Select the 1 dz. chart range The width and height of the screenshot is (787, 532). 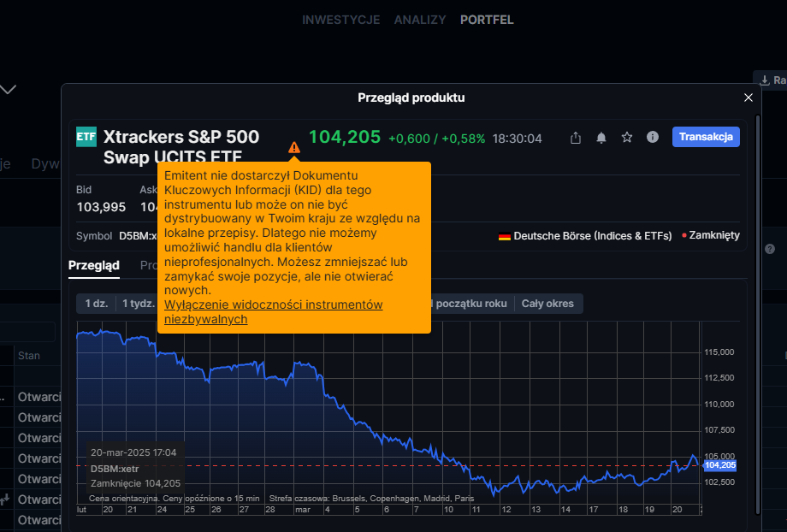click(x=96, y=304)
